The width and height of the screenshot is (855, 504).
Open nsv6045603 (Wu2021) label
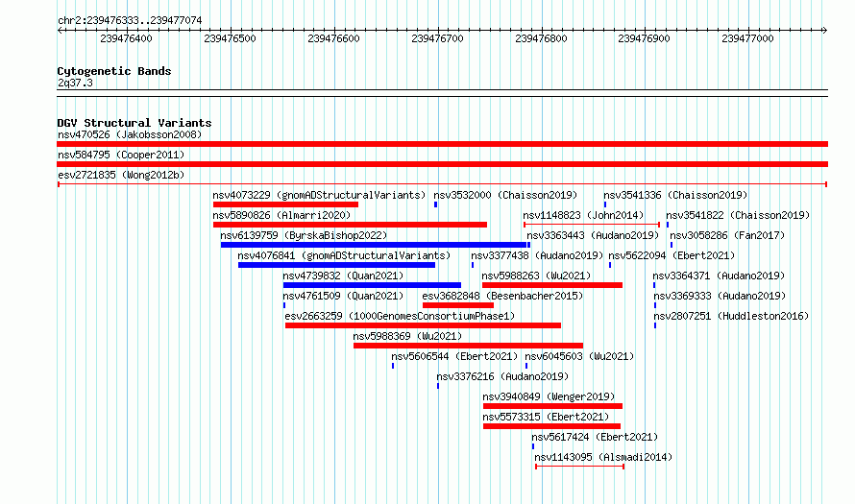pyautogui.click(x=579, y=356)
